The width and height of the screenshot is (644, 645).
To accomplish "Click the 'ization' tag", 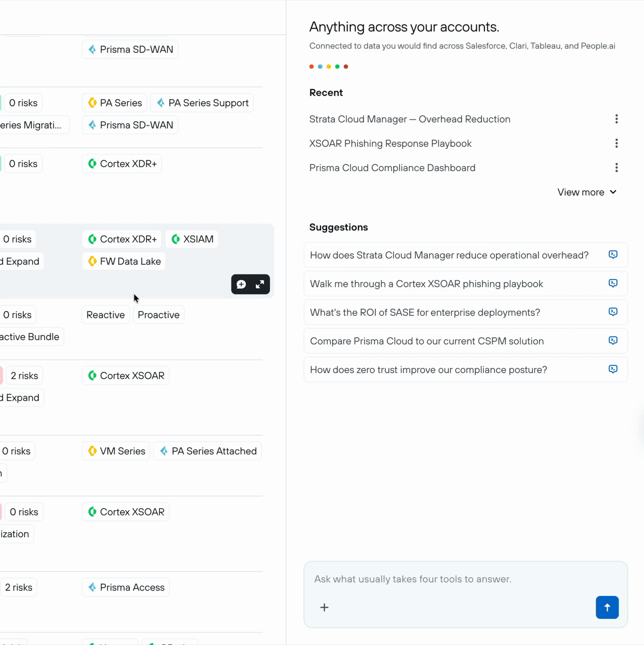I will (x=17, y=534).
